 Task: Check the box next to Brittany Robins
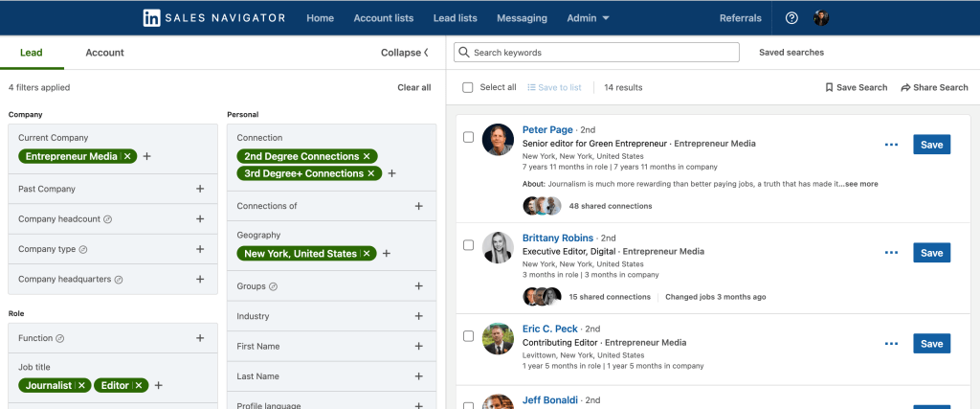[x=468, y=245]
